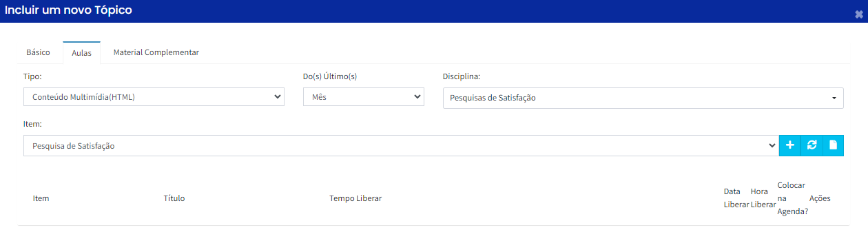Click the dialog title Incluir um novo Tópico

[x=69, y=10]
